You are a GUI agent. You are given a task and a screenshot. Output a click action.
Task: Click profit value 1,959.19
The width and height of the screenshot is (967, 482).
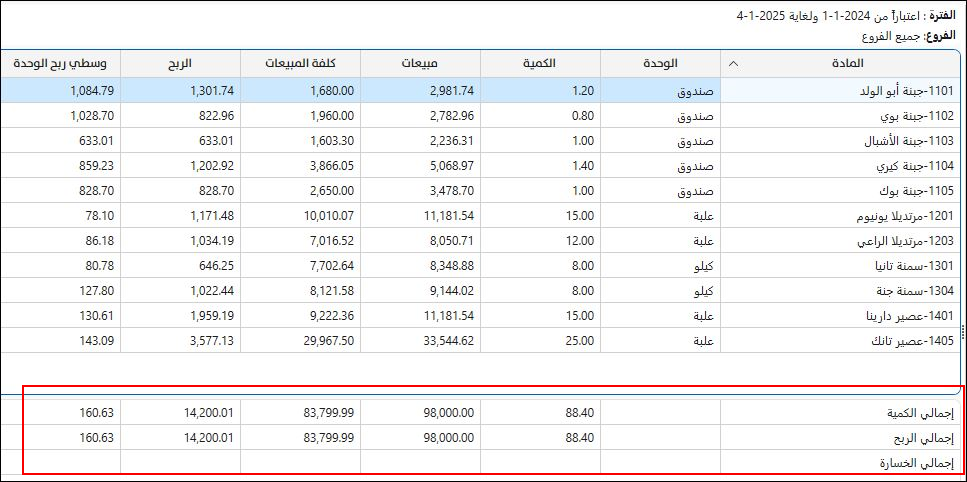[x=214, y=316]
